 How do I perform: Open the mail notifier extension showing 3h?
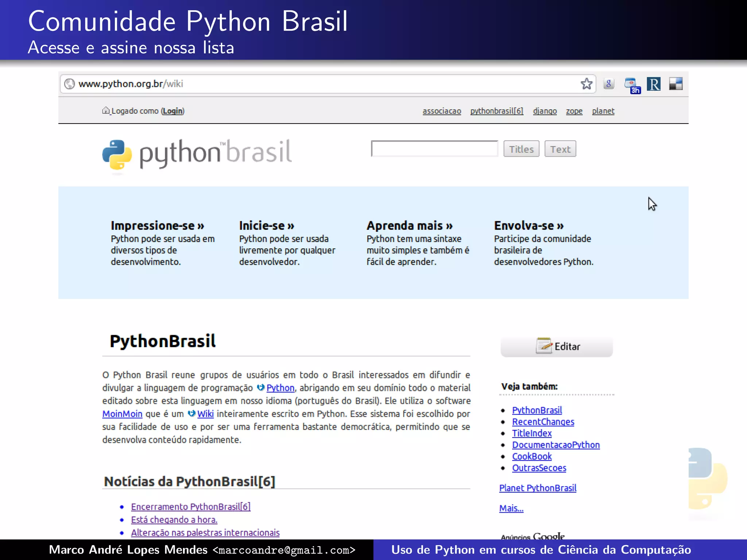click(632, 85)
